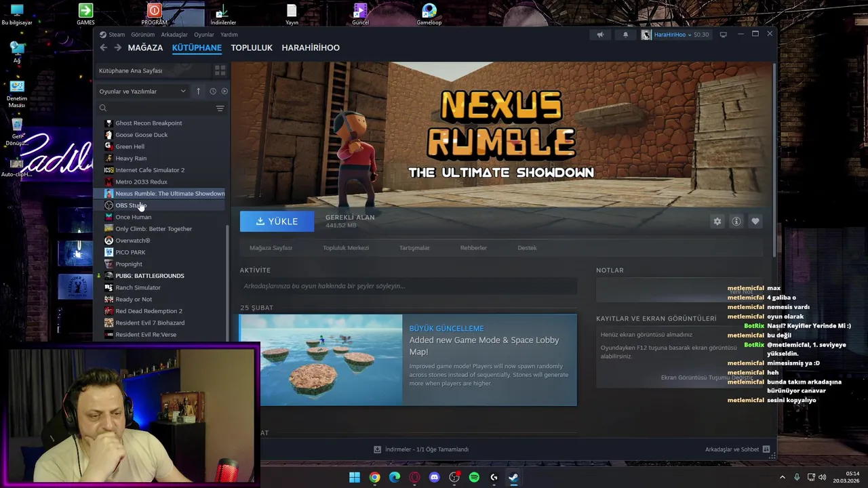Go to TOPLULUK tab
868x488 pixels.
252,47
